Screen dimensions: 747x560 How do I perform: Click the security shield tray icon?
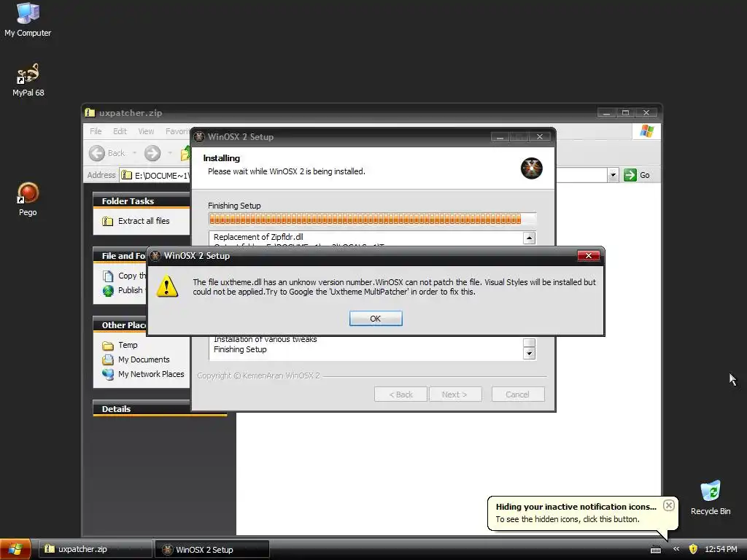[693, 549]
